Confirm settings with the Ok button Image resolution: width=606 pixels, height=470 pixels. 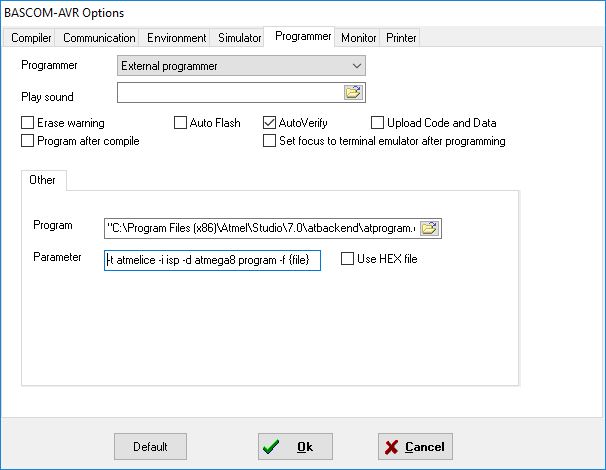295,447
